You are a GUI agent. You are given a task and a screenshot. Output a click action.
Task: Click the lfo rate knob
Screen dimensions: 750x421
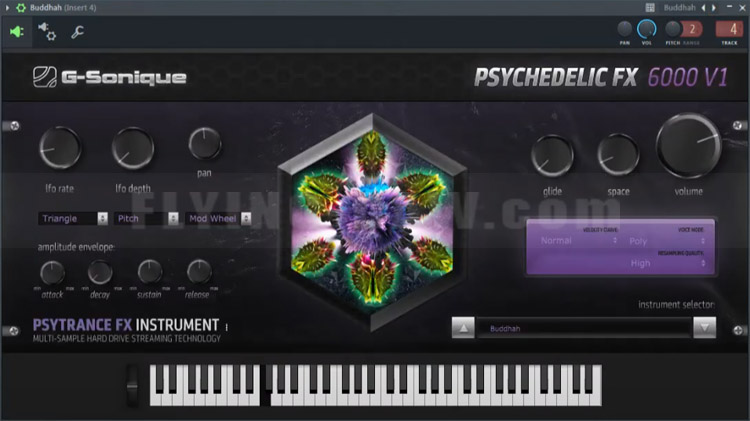pos(60,148)
